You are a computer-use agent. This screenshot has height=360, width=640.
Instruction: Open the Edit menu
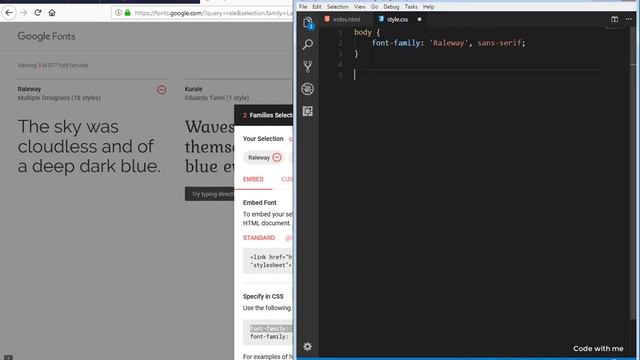click(x=317, y=7)
